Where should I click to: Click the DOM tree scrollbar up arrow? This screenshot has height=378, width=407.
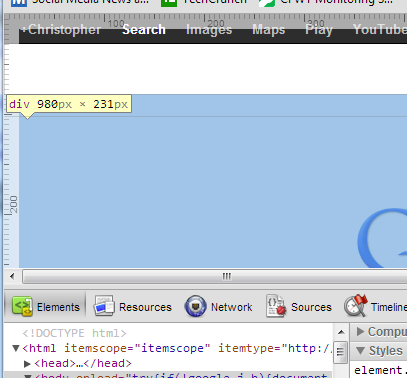(x=341, y=332)
